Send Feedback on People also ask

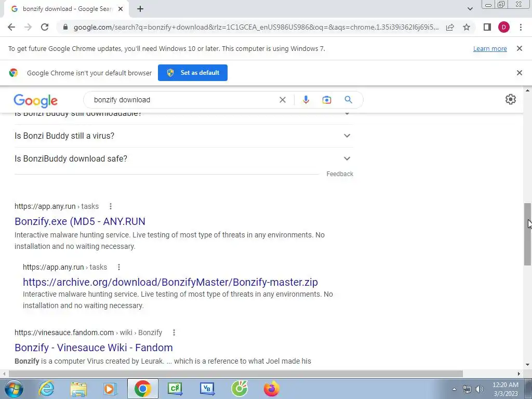point(340,174)
